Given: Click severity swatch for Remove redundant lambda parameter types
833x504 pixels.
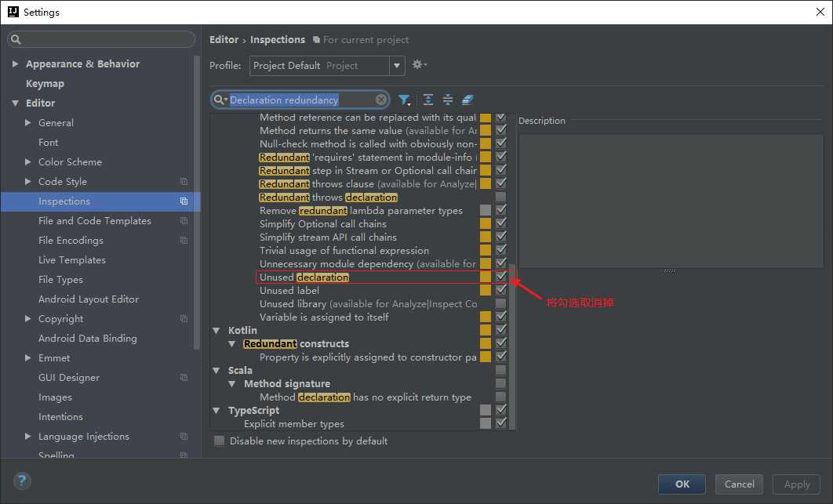Looking at the screenshot, I should 486,210.
